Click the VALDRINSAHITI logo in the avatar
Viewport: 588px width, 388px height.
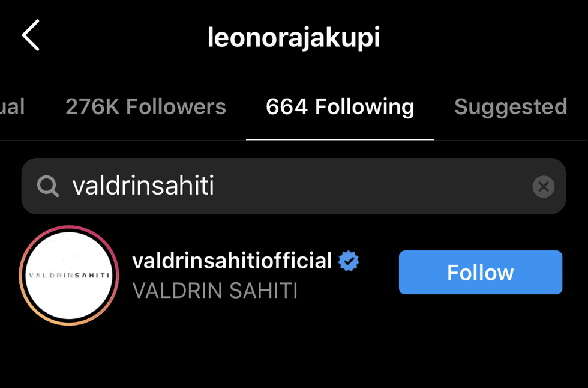69,276
